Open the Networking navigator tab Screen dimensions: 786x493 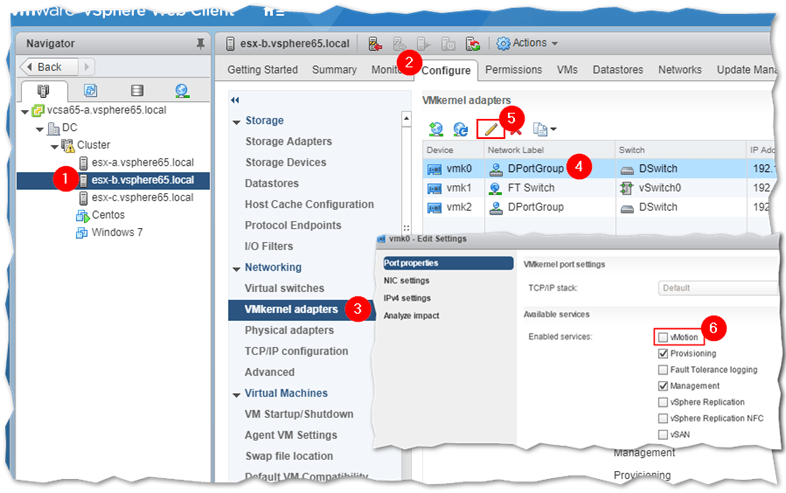point(182,91)
